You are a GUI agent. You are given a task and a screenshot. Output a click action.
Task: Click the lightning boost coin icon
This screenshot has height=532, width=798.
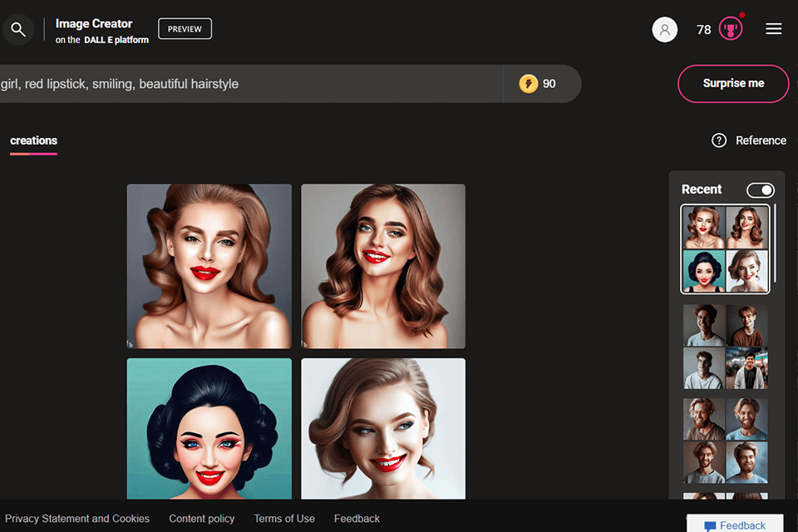pos(528,83)
